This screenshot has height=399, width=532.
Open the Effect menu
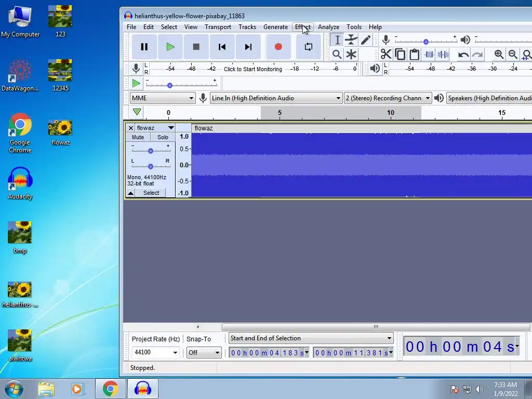pyautogui.click(x=303, y=27)
